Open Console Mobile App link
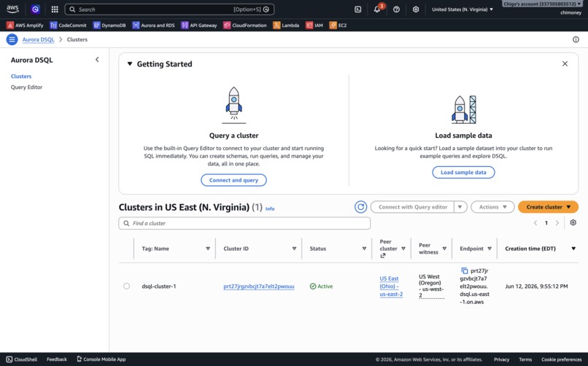 (x=101, y=359)
